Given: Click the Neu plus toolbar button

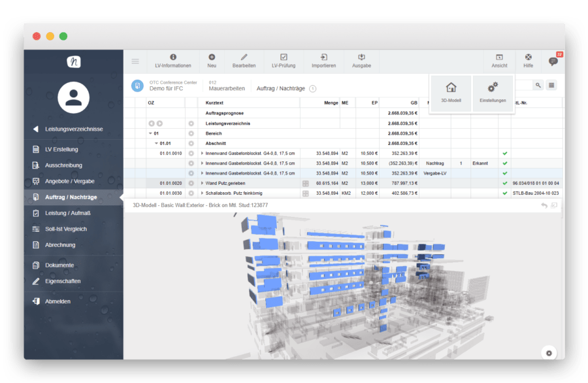Looking at the screenshot, I should (x=212, y=61).
